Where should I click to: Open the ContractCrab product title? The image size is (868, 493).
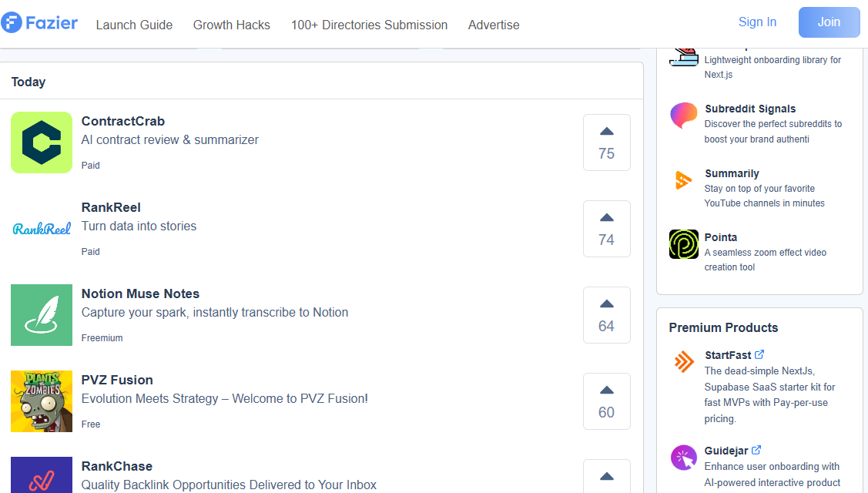click(123, 121)
